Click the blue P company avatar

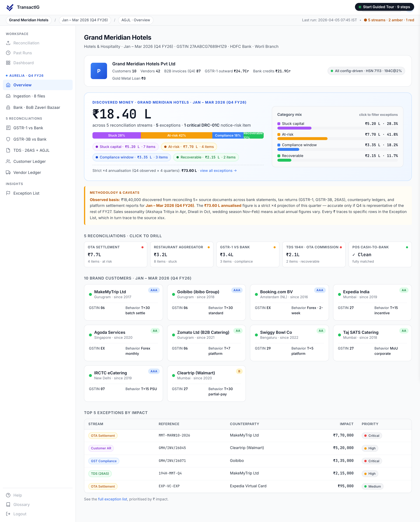[x=99, y=71]
